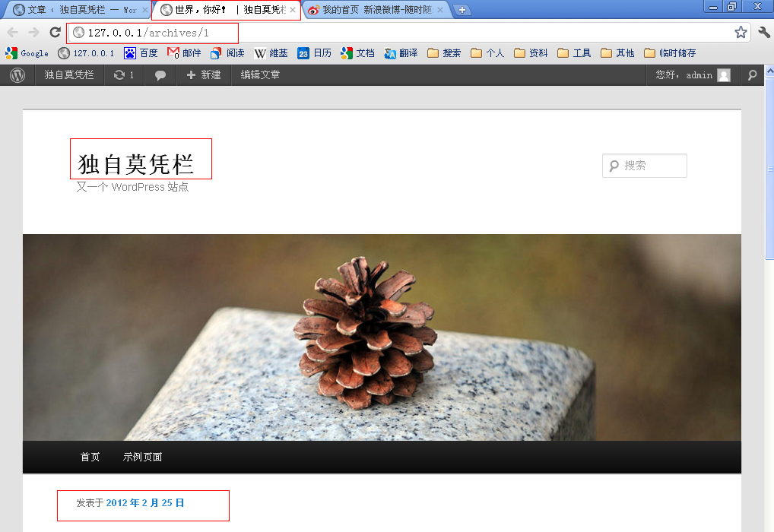Viewport: 774px width, 532px height.
Task: Open 示例页面 in navigation menu
Action: [x=143, y=457]
